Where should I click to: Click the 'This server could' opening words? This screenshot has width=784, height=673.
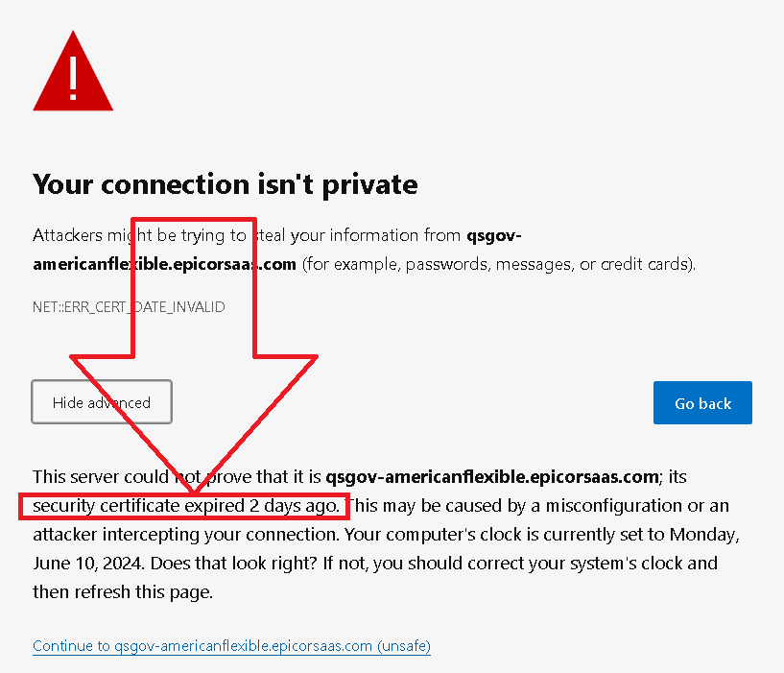tap(101, 477)
